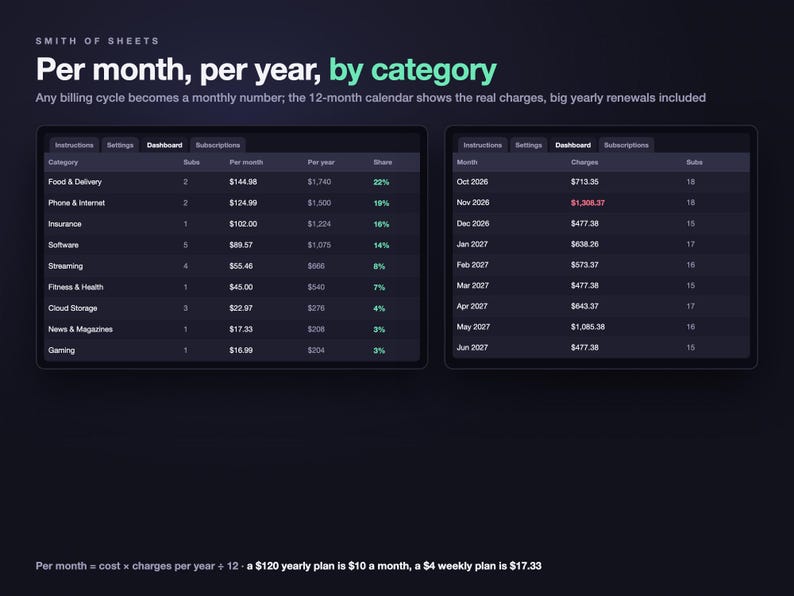Click the $713.35 charges value
The image size is (794, 596).
pyautogui.click(x=585, y=182)
